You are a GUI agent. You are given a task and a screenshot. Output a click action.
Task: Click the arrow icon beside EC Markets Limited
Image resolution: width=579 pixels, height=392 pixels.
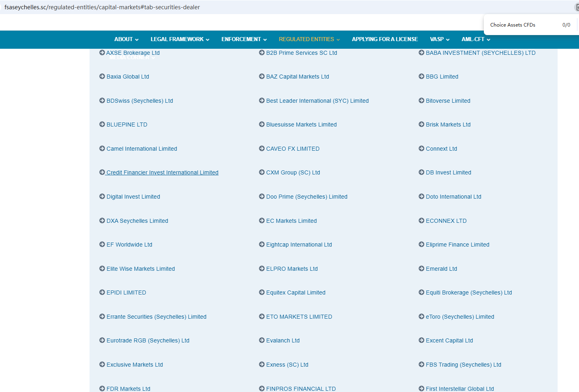pyautogui.click(x=262, y=220)
